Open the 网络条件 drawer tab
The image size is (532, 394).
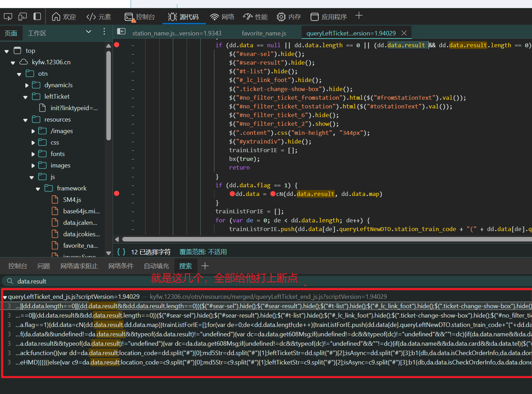point(121,266)
